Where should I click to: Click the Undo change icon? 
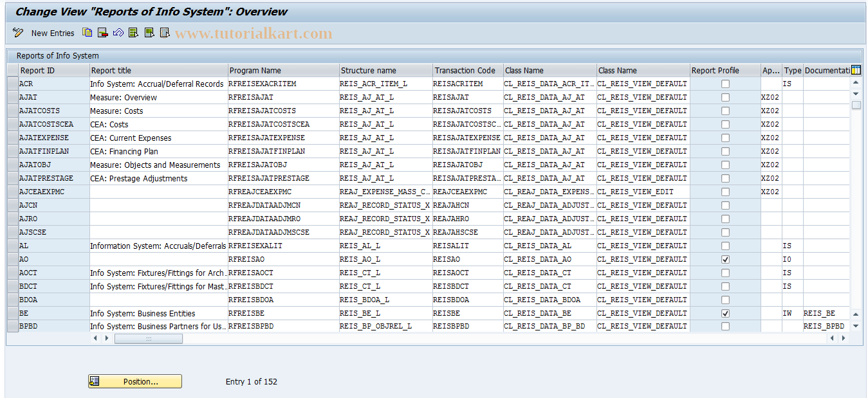pos(118,32)
